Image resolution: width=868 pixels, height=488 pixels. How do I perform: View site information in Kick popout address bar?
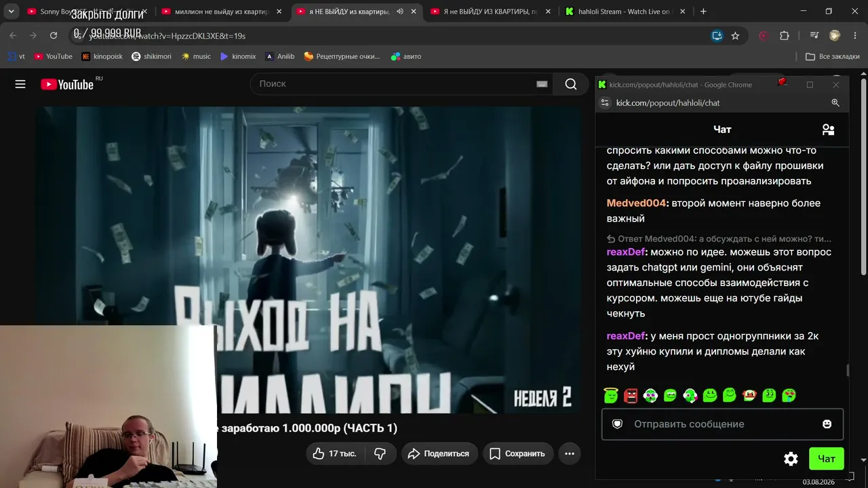coord(605,103)
